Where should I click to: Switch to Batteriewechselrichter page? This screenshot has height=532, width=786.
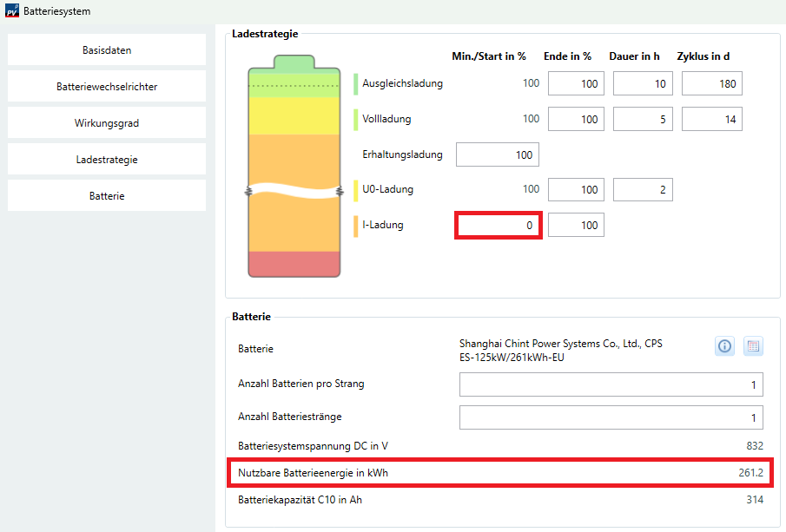[x=107, y=87]
